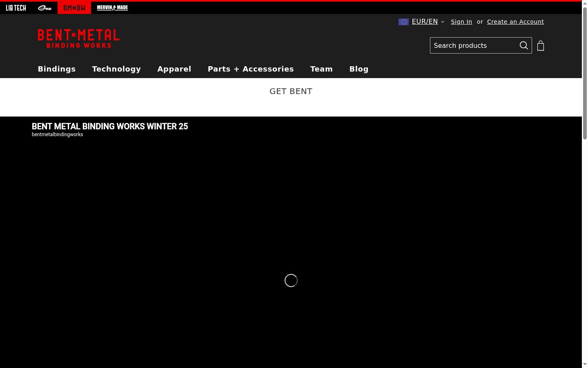Go to the Blog page
This screenshot has width=588, height=368.
(359, 69)
